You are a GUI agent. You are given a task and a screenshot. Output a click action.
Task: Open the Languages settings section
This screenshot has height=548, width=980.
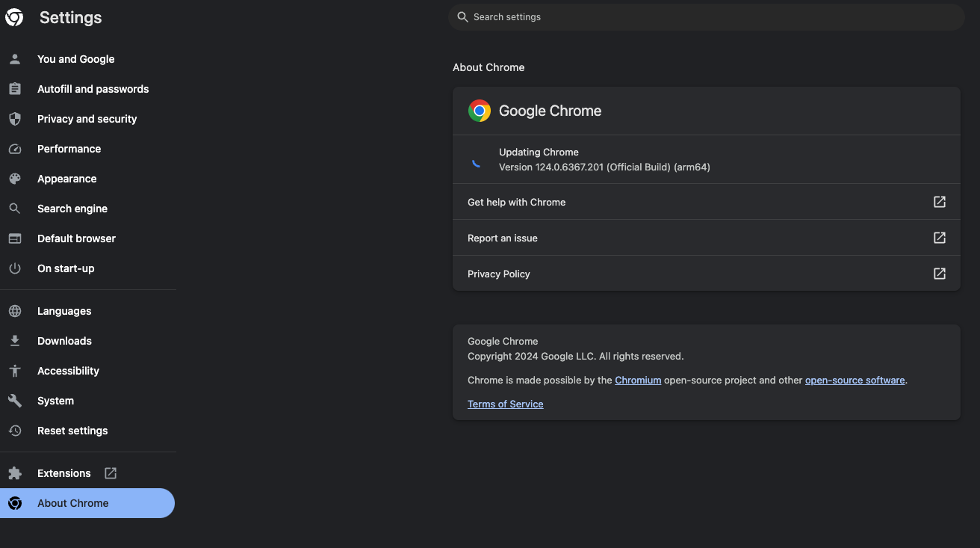[x=64, y=311]
